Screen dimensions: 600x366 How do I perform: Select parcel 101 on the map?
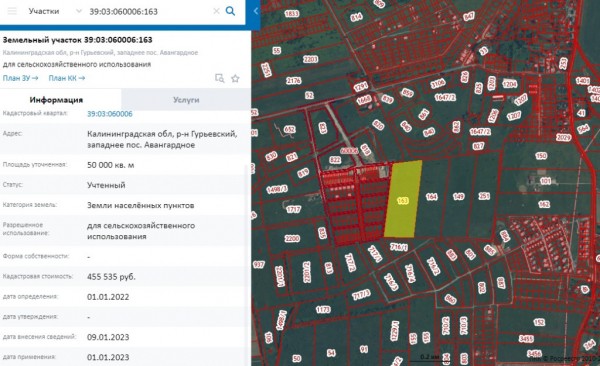click(546, 181)
